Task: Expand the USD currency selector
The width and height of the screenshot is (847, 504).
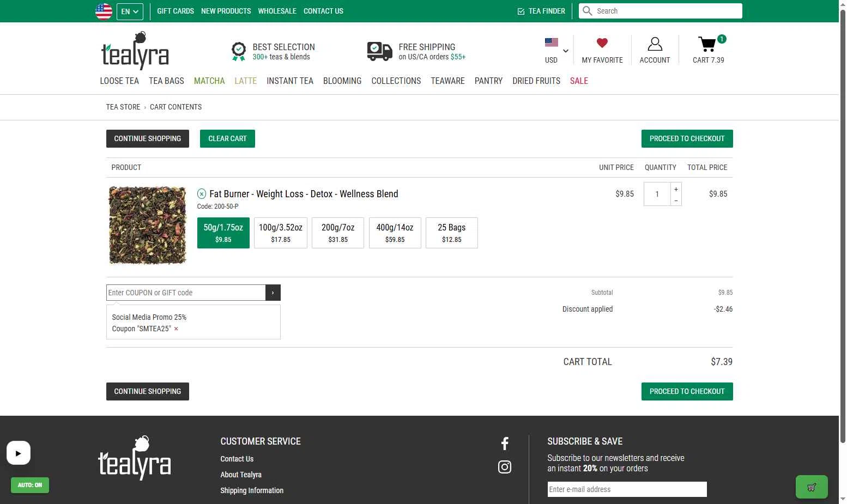Action: [x=556, y=51]
